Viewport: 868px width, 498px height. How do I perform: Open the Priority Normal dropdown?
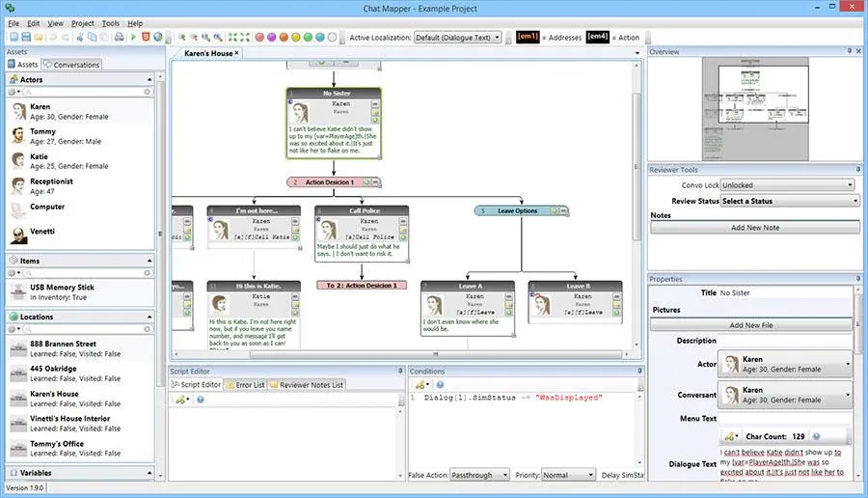tap(568, 475)
